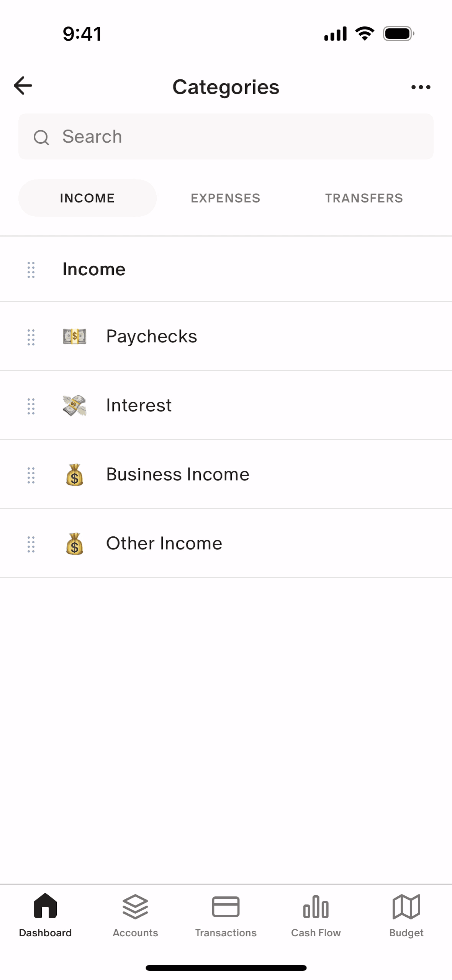Navigate to Cash Flow screen
Image resolution: width=452 pixels, height=980 pixels.
(316, 915)
